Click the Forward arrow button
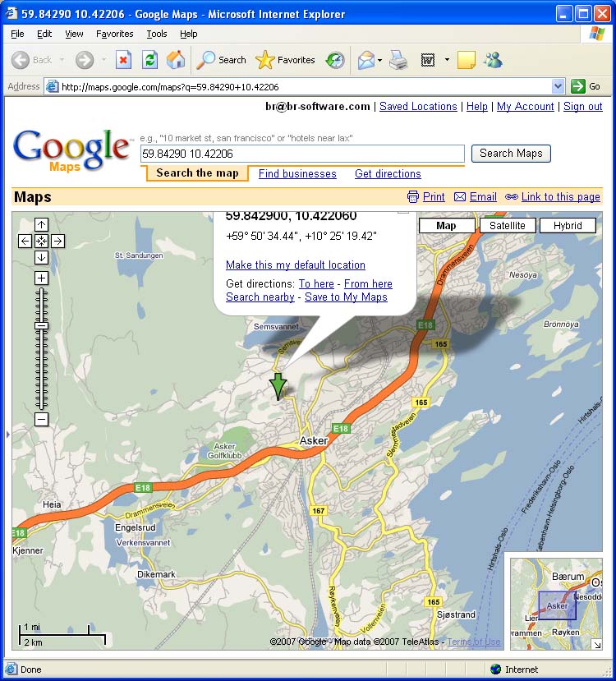The image size is (616, 681). pyautogui.click(x=85, y=60)
